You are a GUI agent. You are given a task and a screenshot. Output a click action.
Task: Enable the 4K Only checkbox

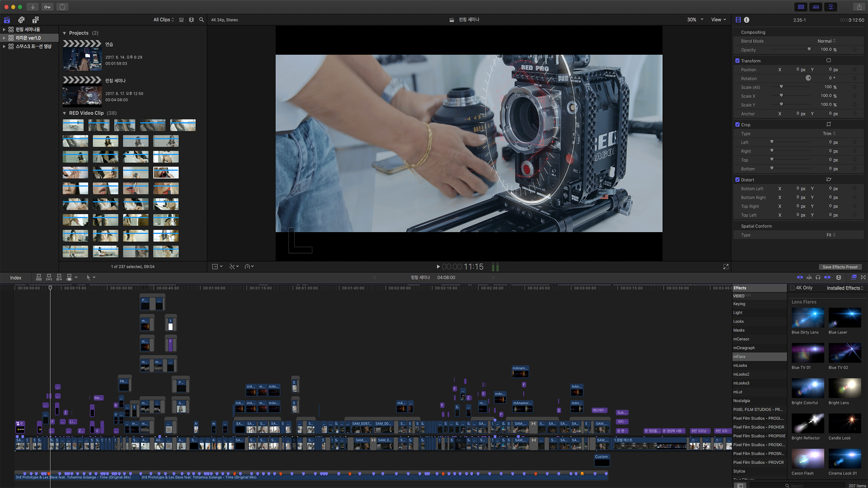(793, 288)
